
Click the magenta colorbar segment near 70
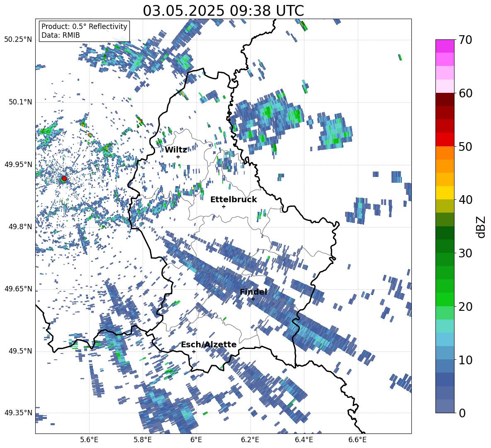point(445,46)
